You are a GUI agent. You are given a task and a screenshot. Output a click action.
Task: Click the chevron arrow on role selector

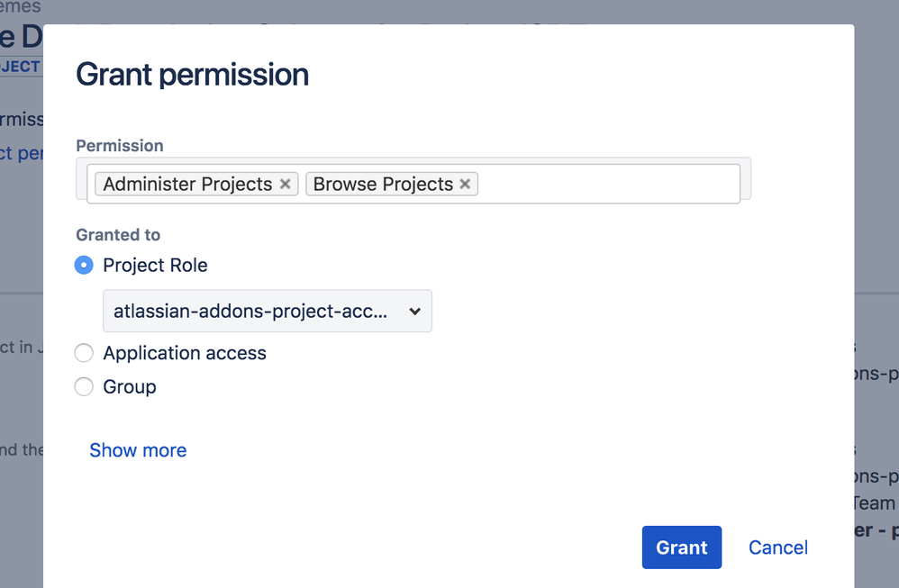click(414, 312)
